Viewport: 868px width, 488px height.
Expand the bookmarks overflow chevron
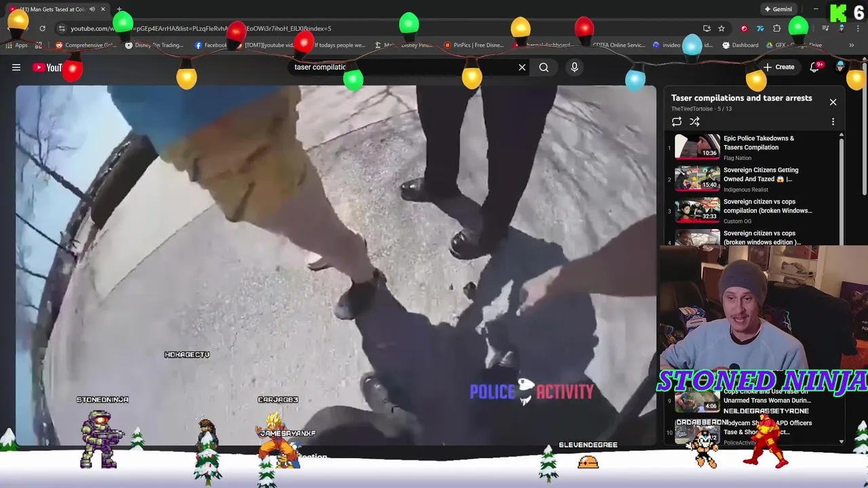[x=851, y=45]
